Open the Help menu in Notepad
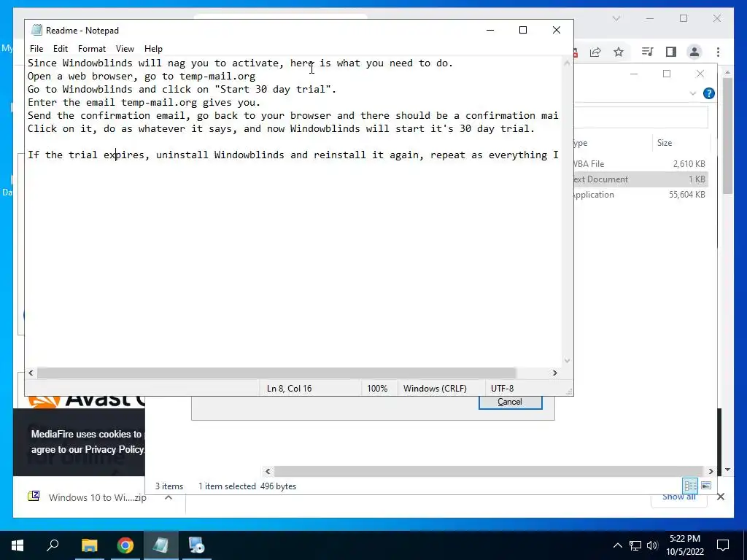747x560 pixels. pos(153,49)
